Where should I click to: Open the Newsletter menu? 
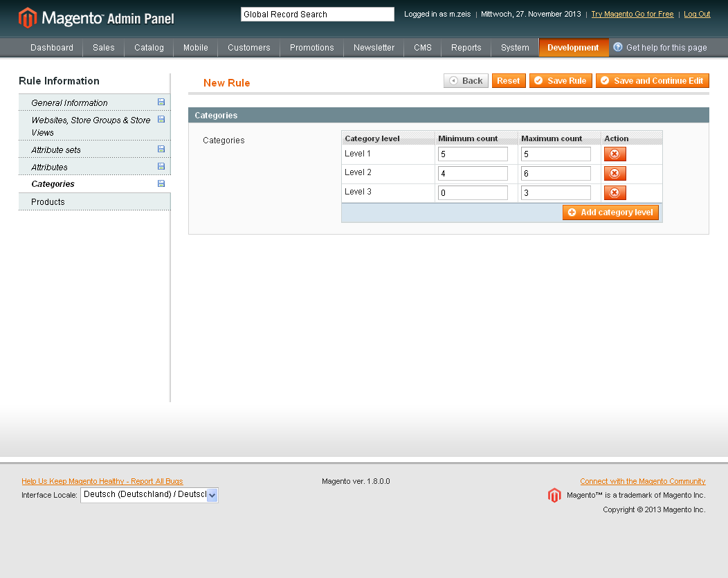point(374,47)
